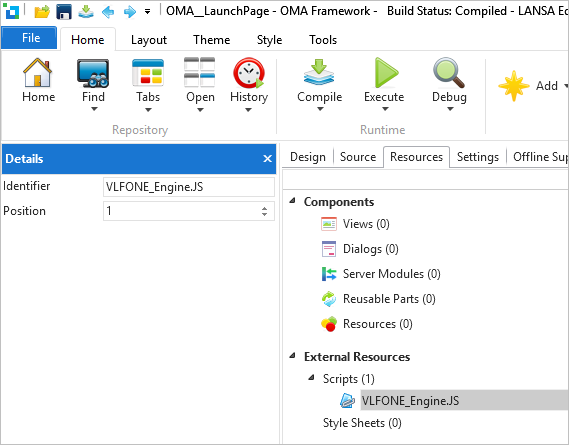Select Reusable Parts (0) tree item
This screenshot has height=445, width=569.
tap(389, 299)
